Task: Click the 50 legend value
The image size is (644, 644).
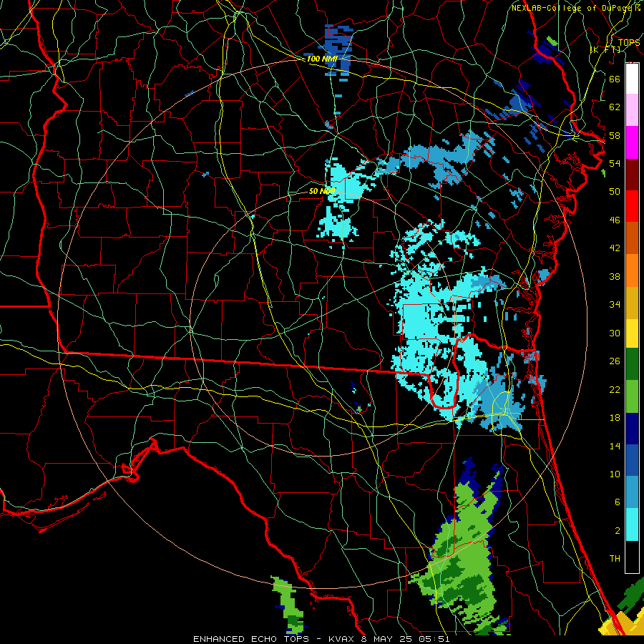Action: (615, 192)
